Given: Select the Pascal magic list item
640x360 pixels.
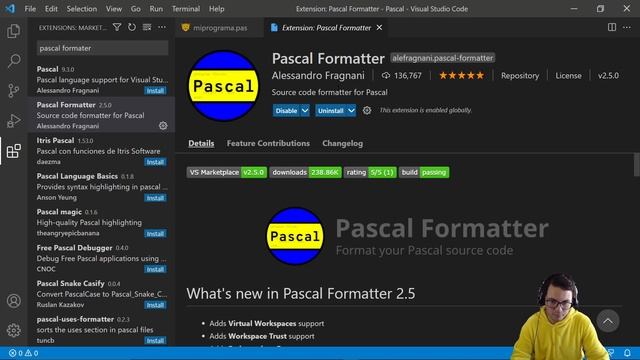Looking at the screenshot, I should click(x=101, y=222).
